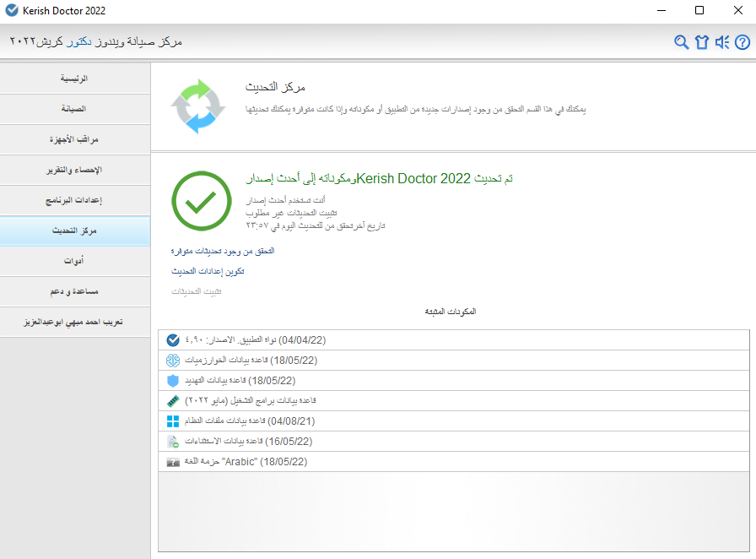Image resolution: width=756 pixels, height=559 pixels.
Task: Select the threat database row (18/05/22)
Action: (454, 381)
